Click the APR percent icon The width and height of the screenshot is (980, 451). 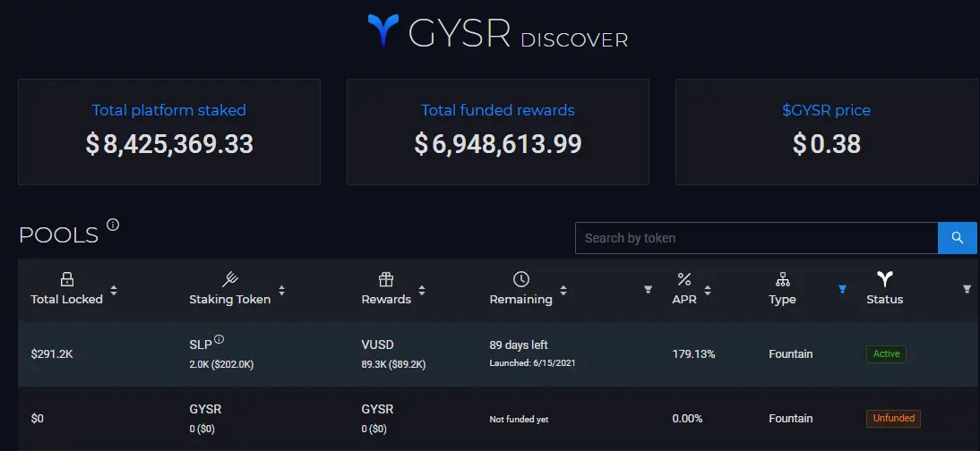[684, 279]
